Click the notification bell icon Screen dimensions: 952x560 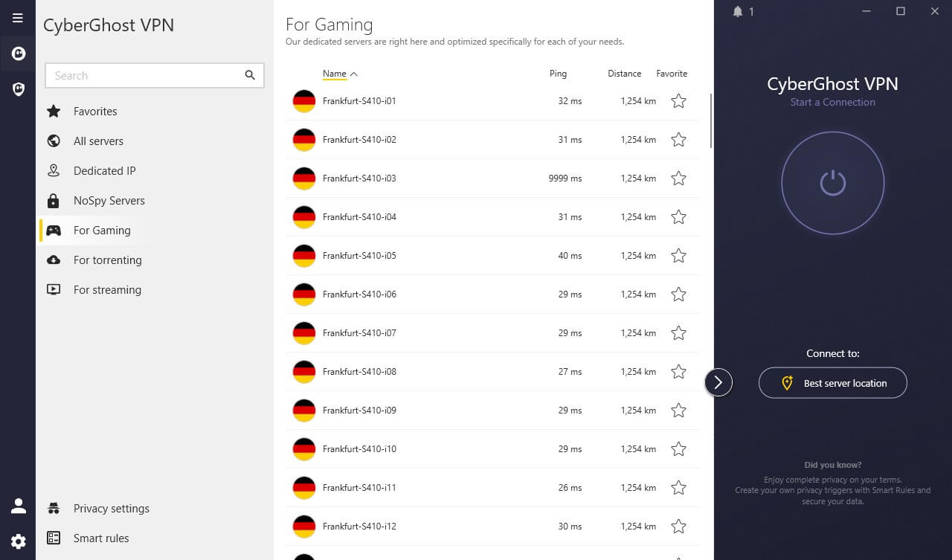(738, 11)
